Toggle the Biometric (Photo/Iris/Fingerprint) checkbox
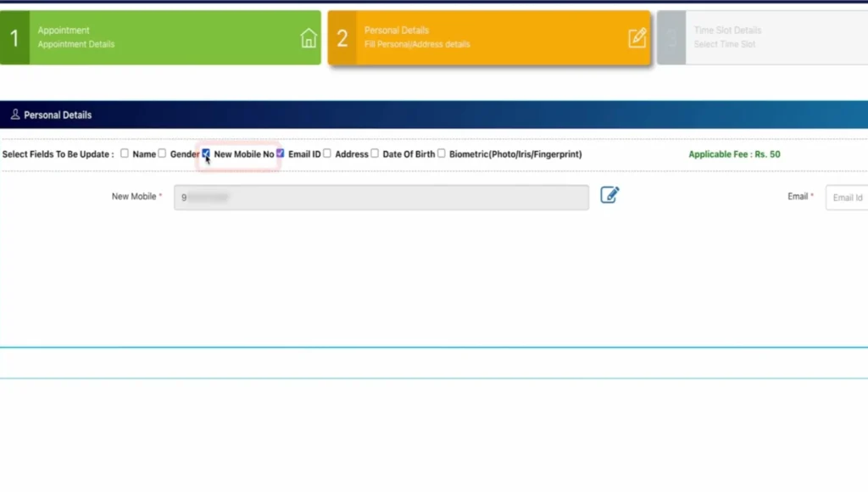The height and width of the screenshot is (492, 868). click(441, 154)
